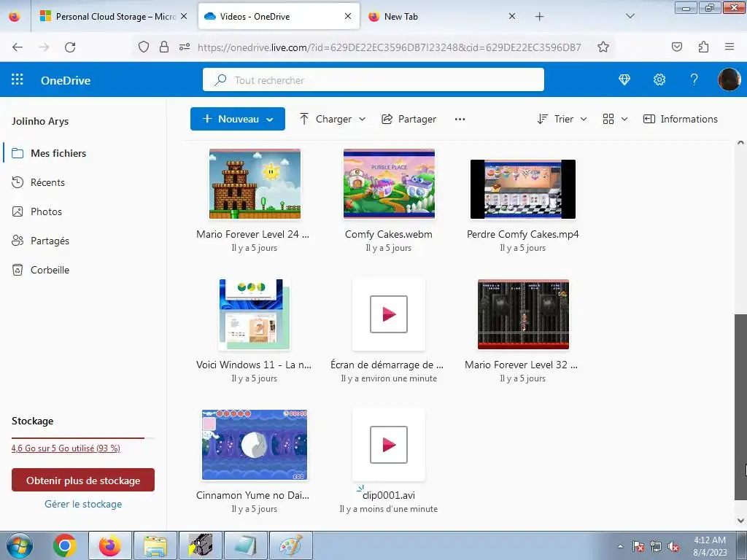The image size is (747, 560).
Task: Open the Charger upload dropdown
Action: [x=362, y=119]
